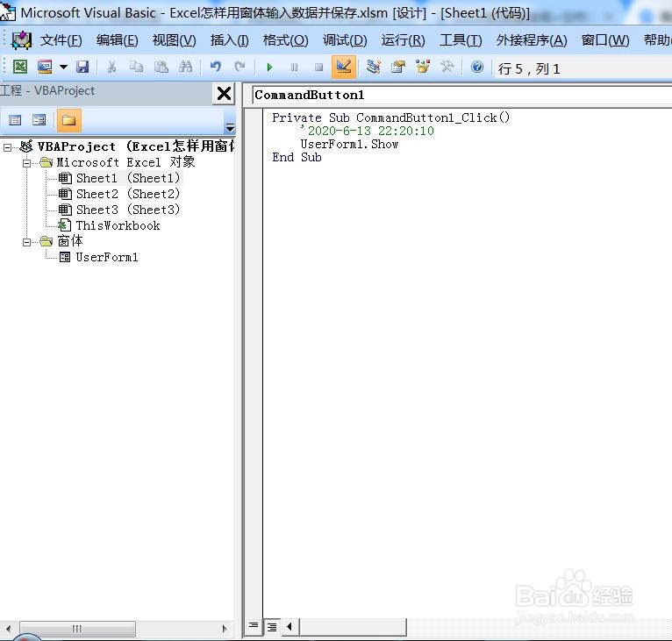Collapse the VBAProject root node
672x641 pixels.
tap(7, 147)
